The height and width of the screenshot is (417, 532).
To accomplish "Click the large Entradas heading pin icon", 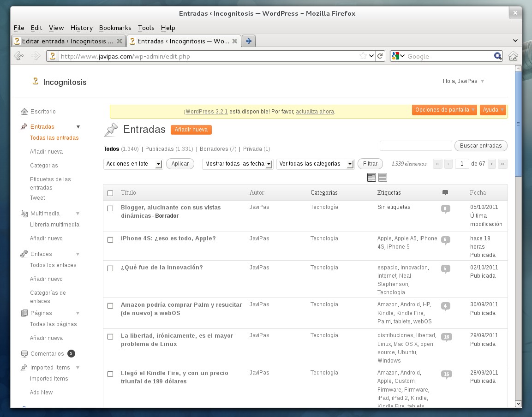I will (x=111, y=130).
